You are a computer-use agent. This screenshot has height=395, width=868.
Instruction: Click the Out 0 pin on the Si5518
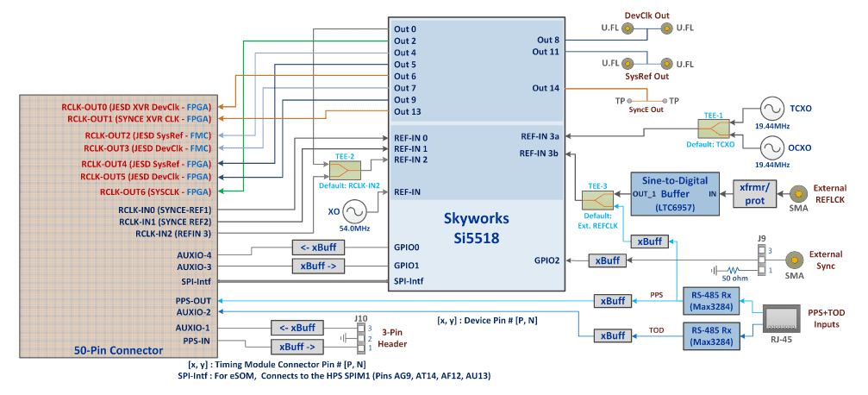(x=405, y=28)
